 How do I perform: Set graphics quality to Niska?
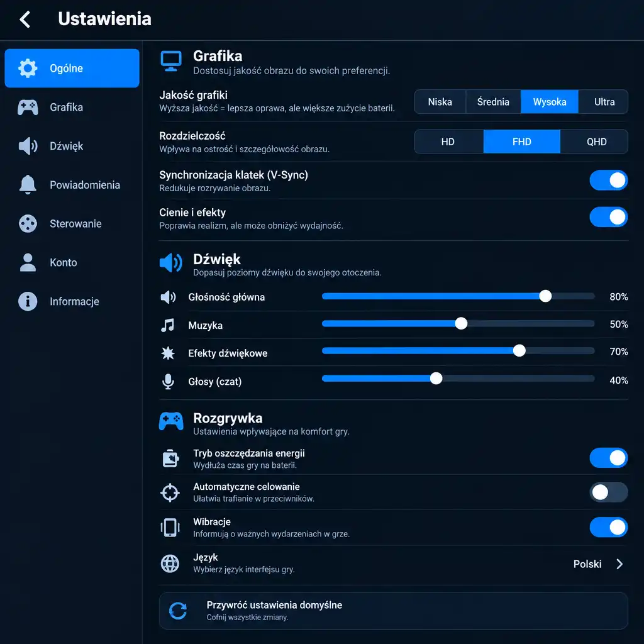[440, 101]
